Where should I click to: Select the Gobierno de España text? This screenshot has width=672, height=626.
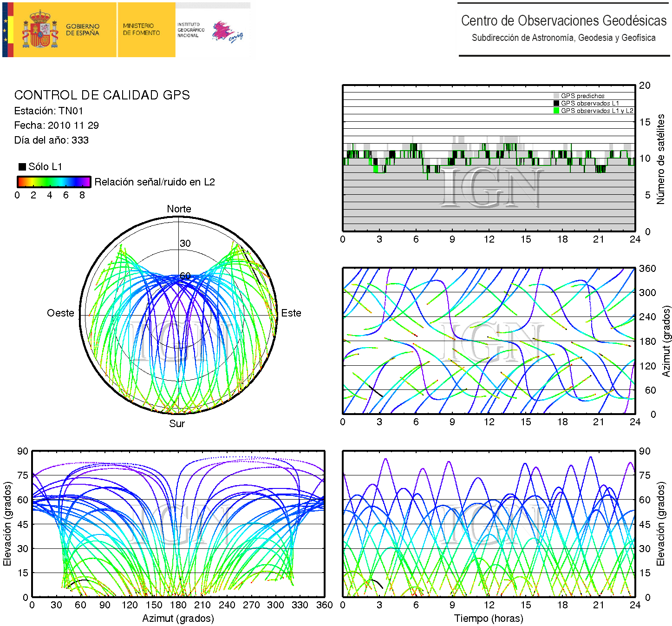82,30
